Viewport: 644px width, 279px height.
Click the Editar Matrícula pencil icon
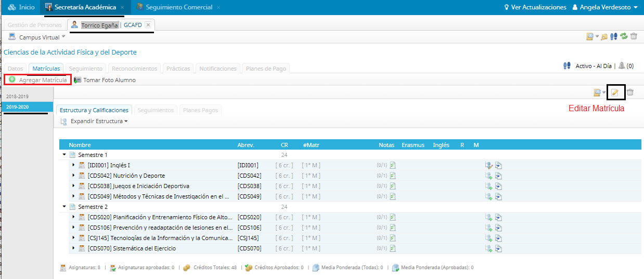pyautogui.click(x=615, y=92)
